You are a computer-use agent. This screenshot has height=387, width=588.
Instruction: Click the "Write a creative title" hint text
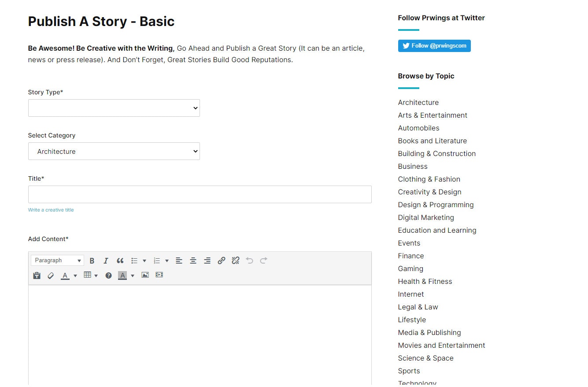point(51,210)
